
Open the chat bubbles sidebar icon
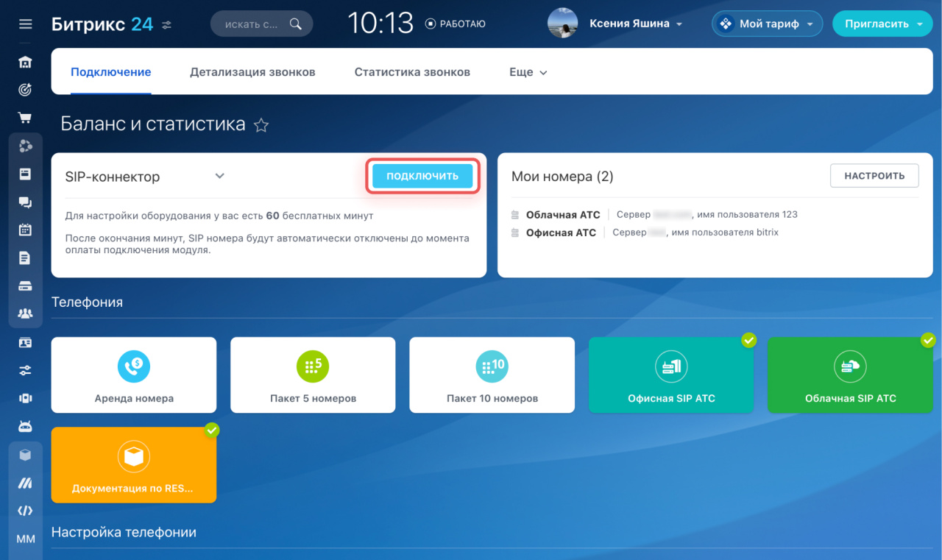point(25,202)
